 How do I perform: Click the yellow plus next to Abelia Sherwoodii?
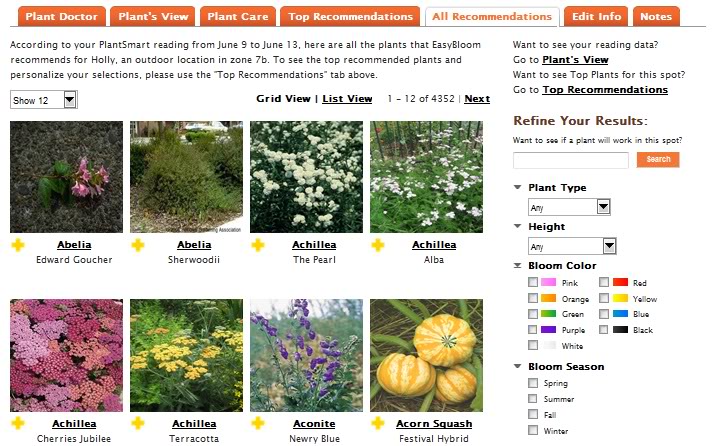tap(138, 245)
